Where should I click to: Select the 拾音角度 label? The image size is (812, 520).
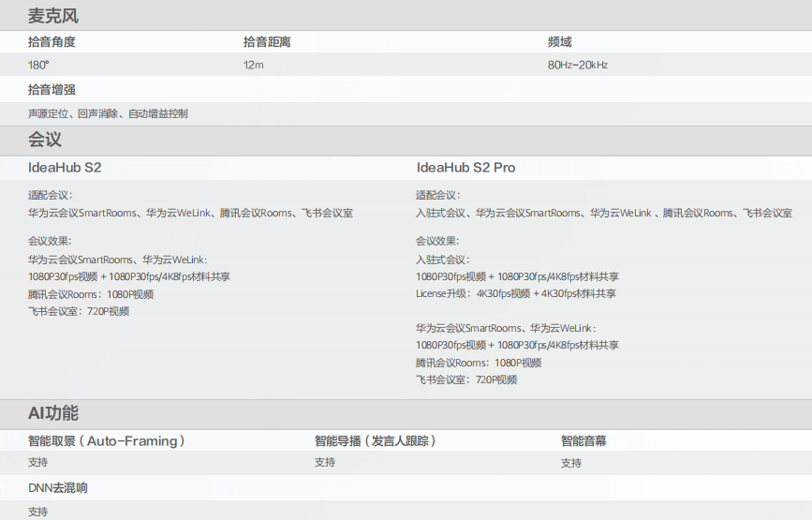(52, 42)
